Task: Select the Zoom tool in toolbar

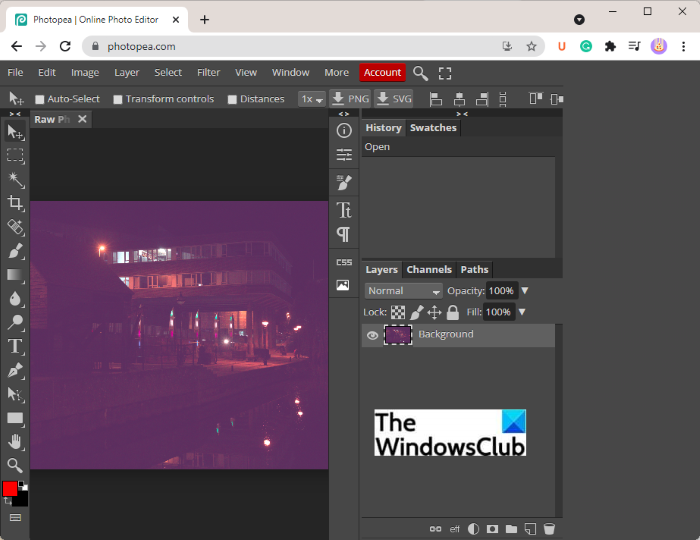Action: [15, 465]
